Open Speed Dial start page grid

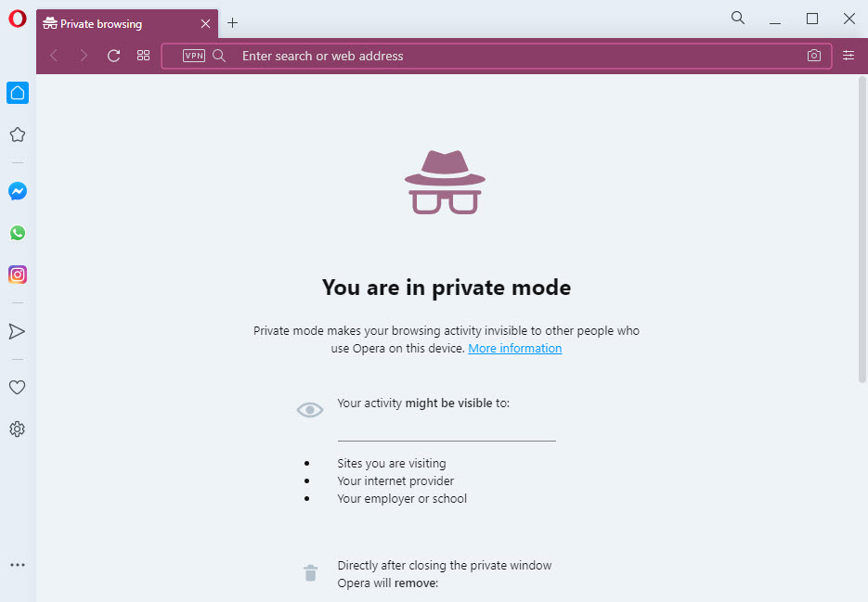(143, 56)
